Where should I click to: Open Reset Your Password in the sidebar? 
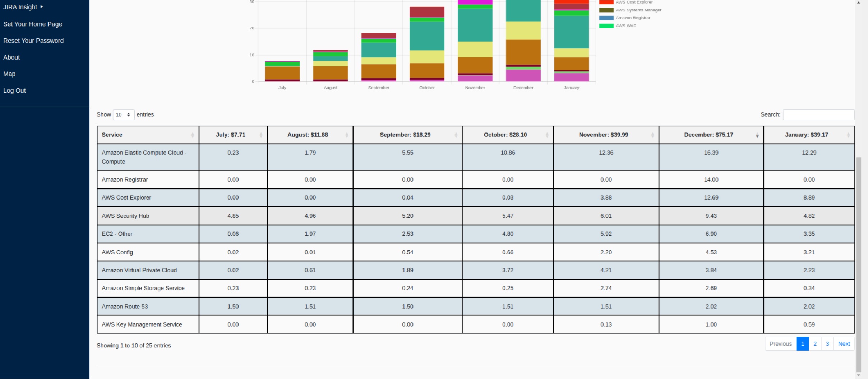point(33,41)
